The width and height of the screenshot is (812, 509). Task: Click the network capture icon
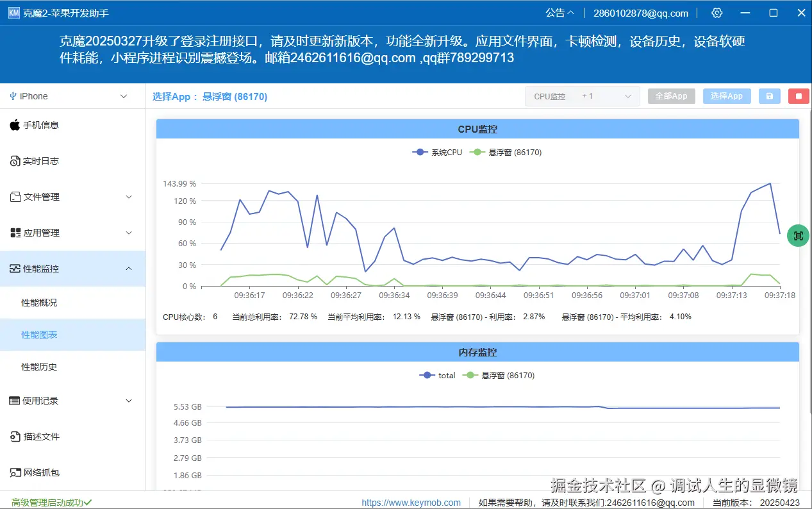pos(15,472)
